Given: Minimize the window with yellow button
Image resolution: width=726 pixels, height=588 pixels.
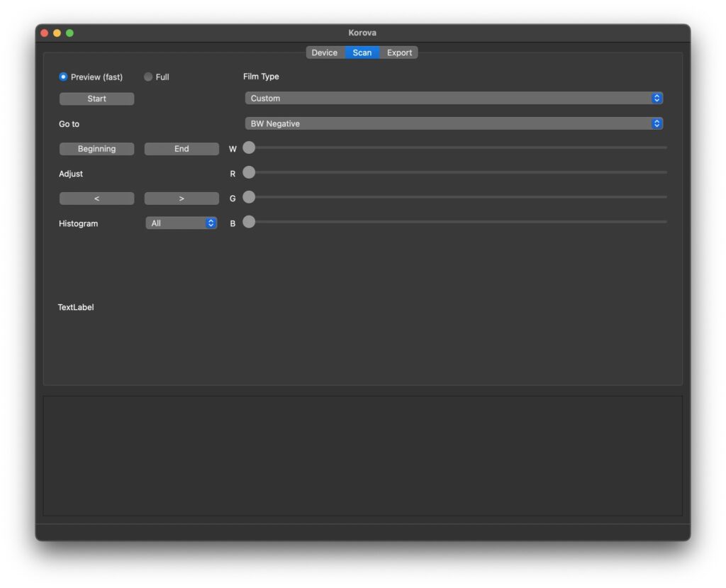Looking at the screenshot, I should (57, 33).
